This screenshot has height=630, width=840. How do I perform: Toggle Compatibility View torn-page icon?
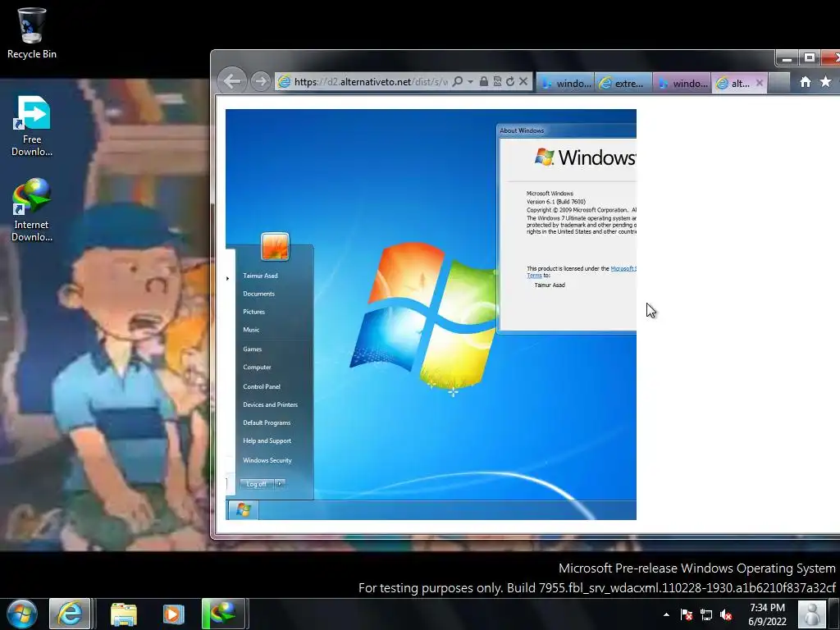tap(497, 81)
